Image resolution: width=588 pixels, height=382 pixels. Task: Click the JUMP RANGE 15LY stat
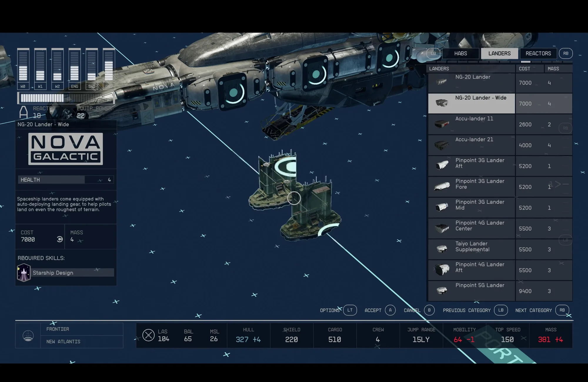pyautogui.click(x=421, y=335)
